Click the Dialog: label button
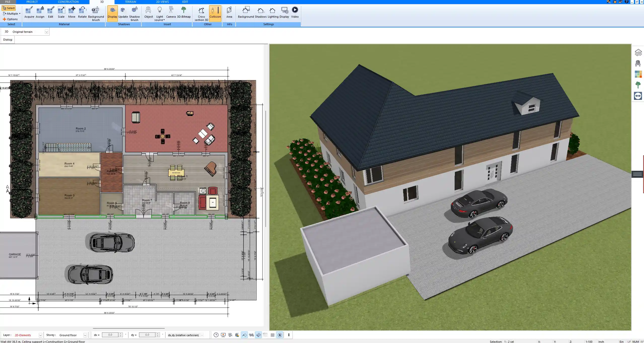Viewport: 644px width, 343px height. [x=8, y=40]
